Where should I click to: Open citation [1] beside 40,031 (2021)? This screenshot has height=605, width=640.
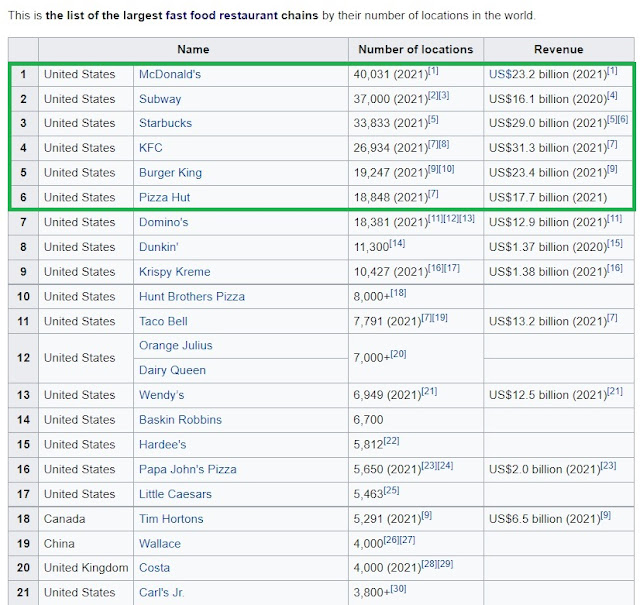[x=433, y=71]
